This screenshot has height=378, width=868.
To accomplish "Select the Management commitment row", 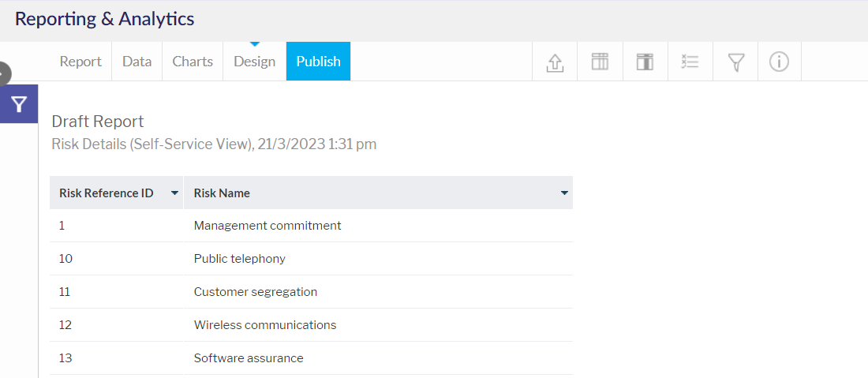I will tap(311, 226).
